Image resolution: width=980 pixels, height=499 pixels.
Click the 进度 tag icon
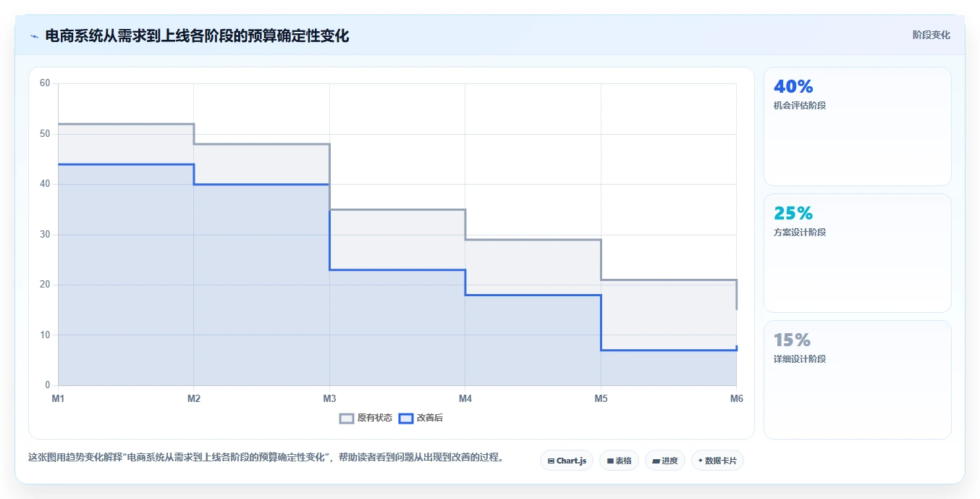coord(656,461)
